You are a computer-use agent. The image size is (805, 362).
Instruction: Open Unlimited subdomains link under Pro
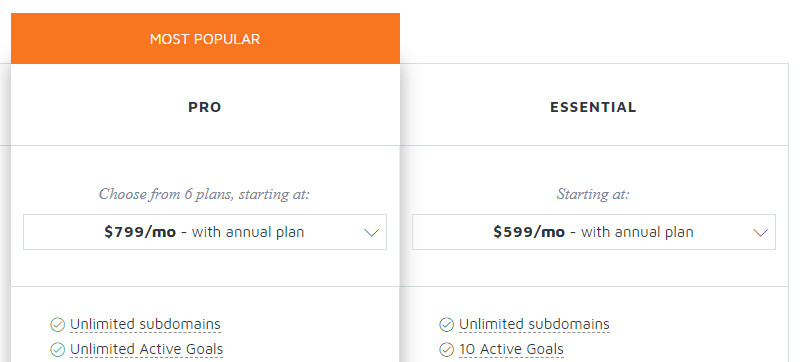click(x=145, y=325)
